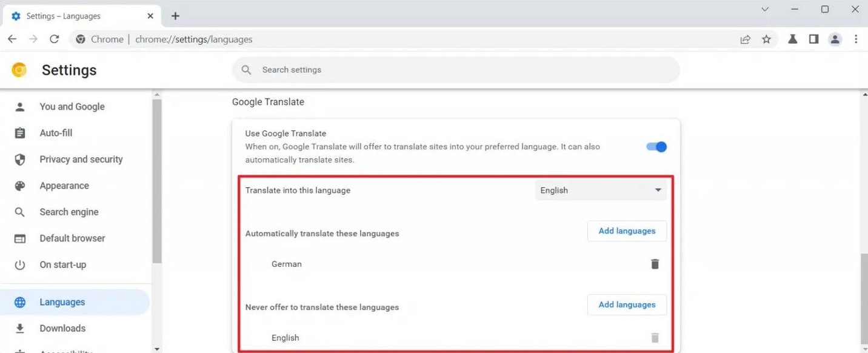The image size is (868, 353).
Task: Bookmark this tab with the star icon
Action: coord(767,39)
